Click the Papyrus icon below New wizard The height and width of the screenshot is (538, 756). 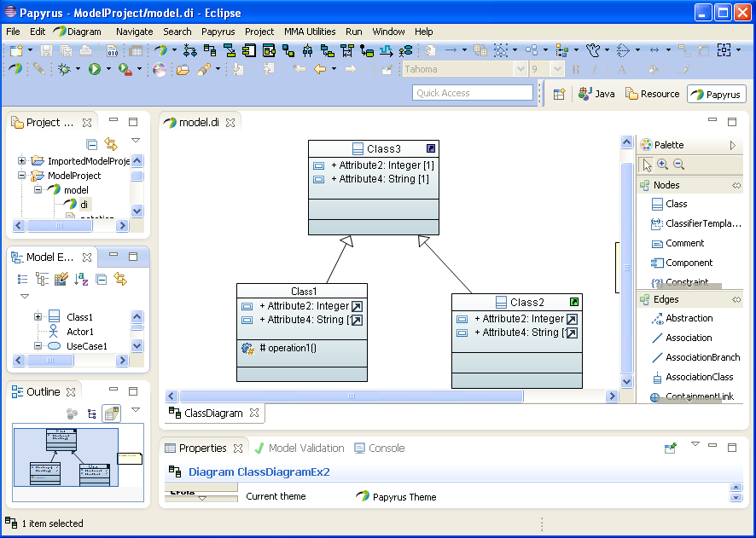point(15,69)
